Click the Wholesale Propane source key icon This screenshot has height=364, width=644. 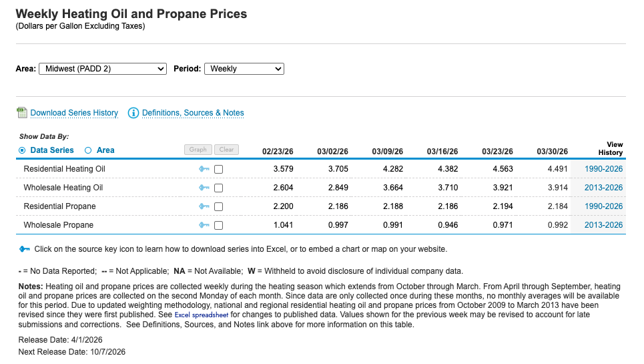(204, 225)
